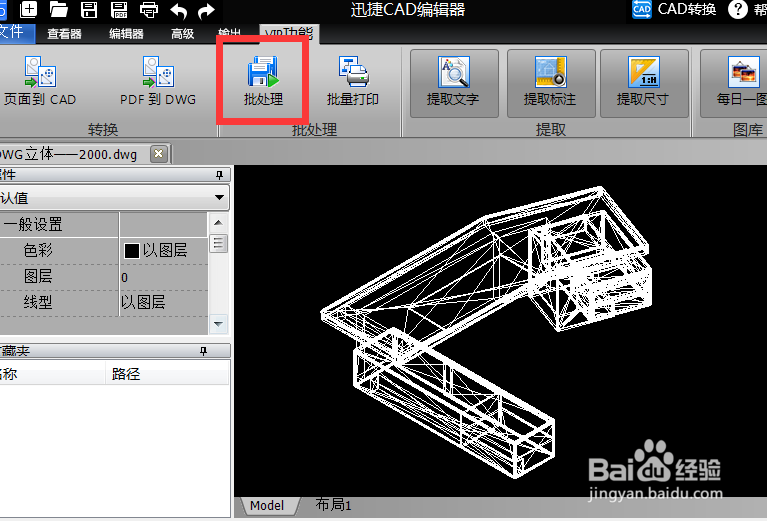This screenshot has height=521, width=767.
Task: Start the 批处理 batch tool
Action: (x=263, y=81)
